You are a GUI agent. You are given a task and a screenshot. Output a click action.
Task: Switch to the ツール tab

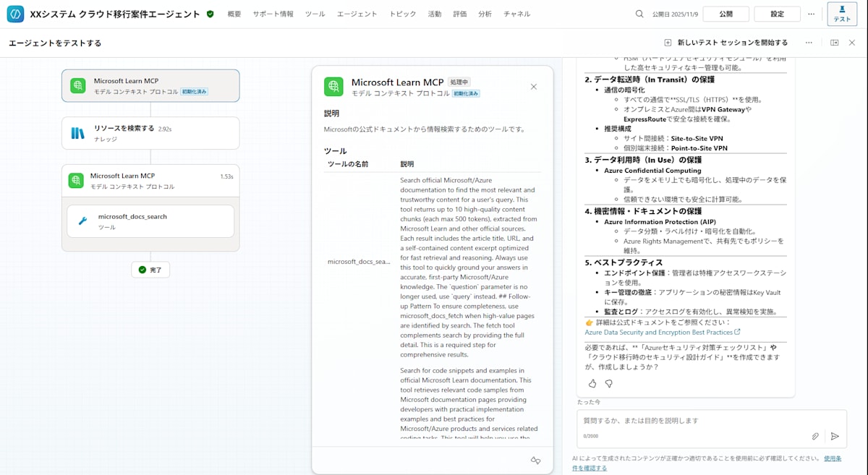click(x=315, y=14)
